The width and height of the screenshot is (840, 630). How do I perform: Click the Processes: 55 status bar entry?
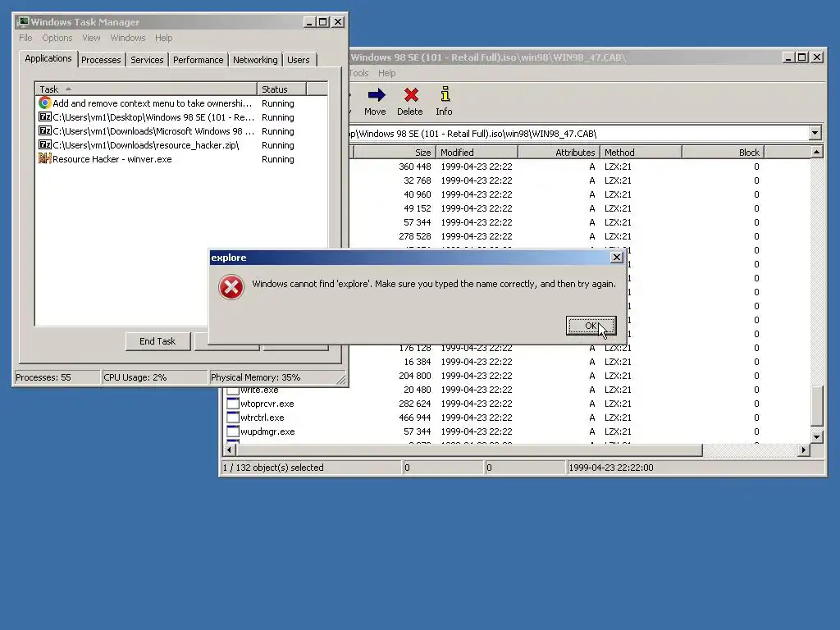(57, 377)
